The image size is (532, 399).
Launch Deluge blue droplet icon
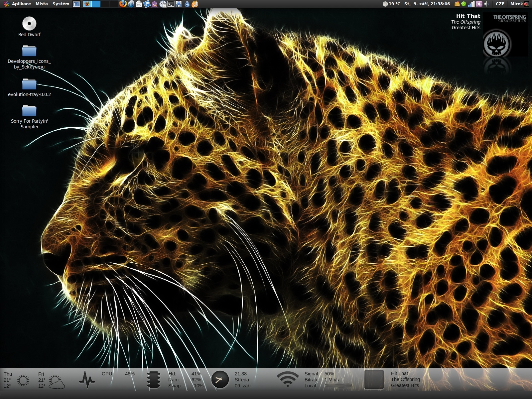187,4
